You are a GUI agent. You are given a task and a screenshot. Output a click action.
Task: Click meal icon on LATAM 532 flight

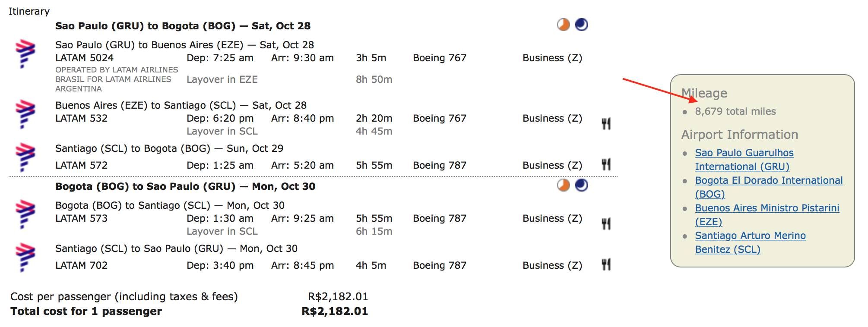pos(606,124)
